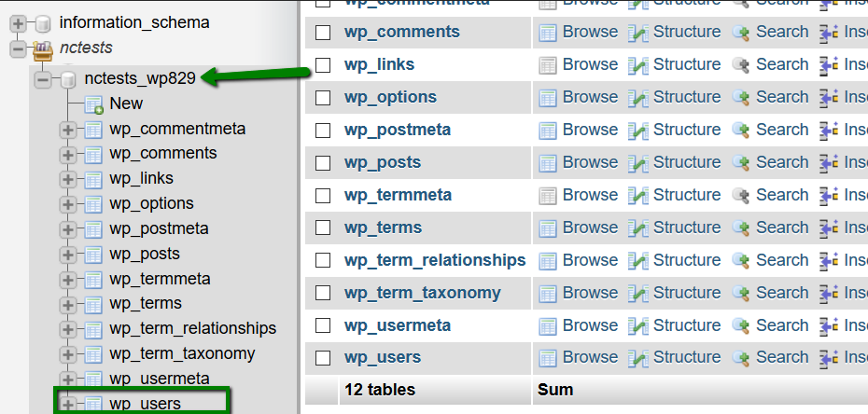The image size is (868, 414).
Task: Expand the information_schema database node
Action: [x=19, y=23]
